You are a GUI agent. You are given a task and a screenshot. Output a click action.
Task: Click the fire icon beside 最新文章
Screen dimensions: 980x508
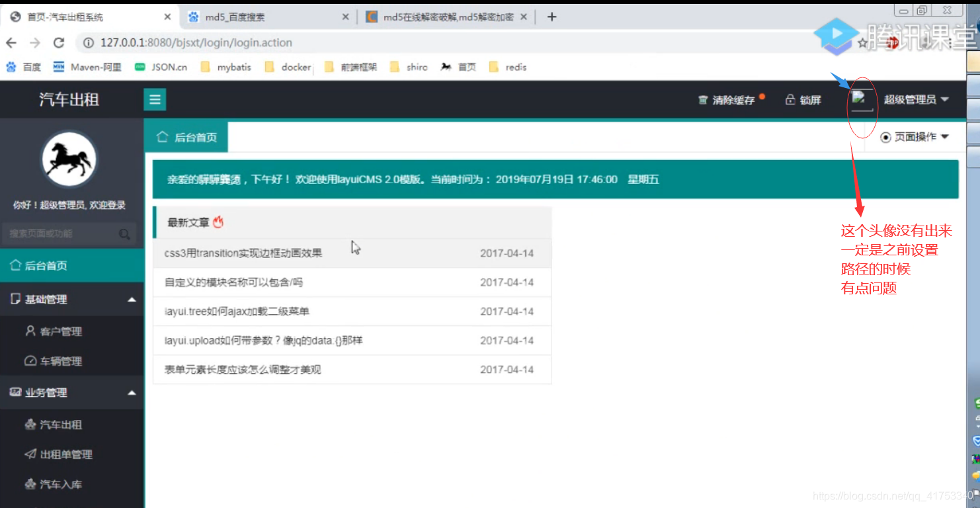pos(218,222)
